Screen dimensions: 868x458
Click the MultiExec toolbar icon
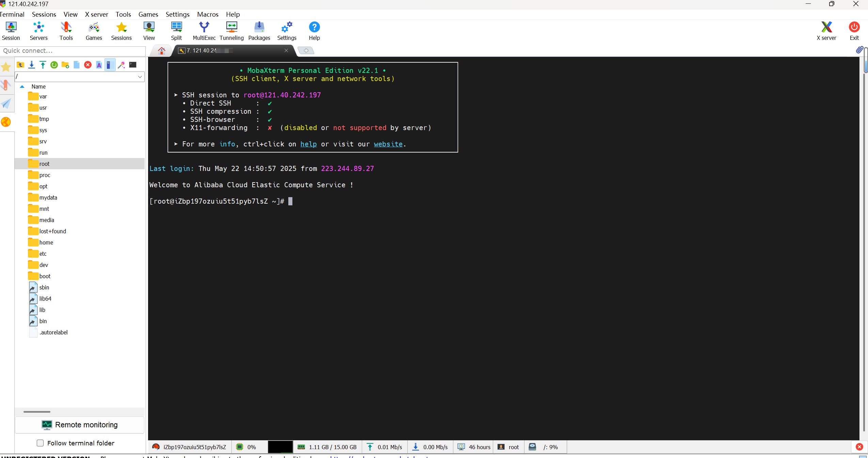pos(204,31)
